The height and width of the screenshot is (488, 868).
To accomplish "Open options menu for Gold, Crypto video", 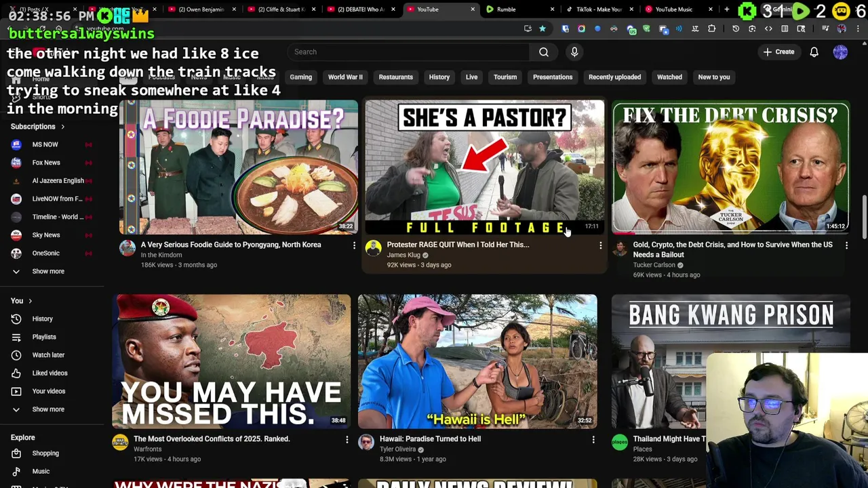I will click(x=846, y=245).
